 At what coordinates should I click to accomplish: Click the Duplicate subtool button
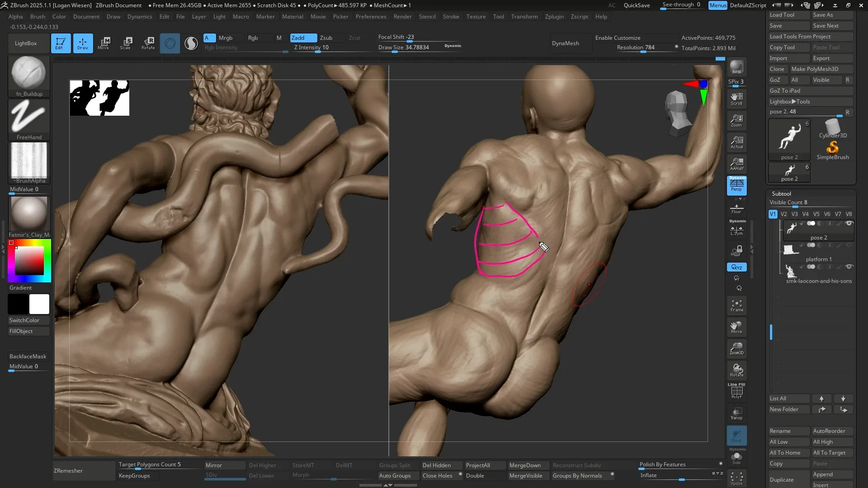coord(789,479)
